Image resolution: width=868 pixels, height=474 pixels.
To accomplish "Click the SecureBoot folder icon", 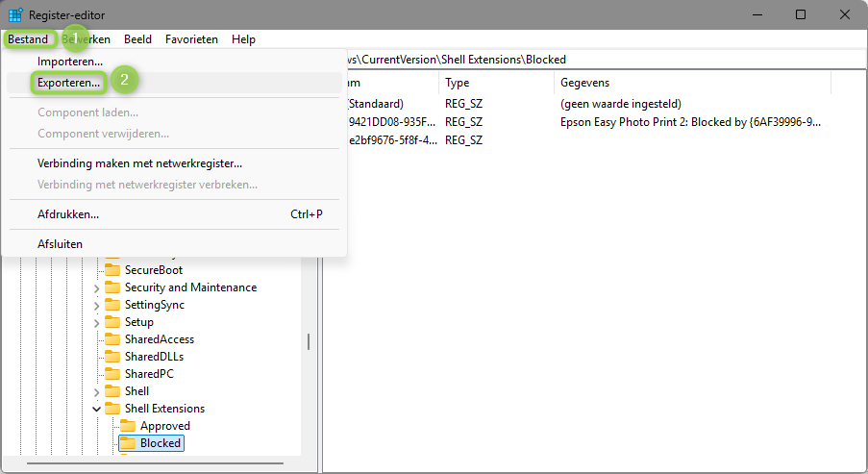I will point(112,270).
